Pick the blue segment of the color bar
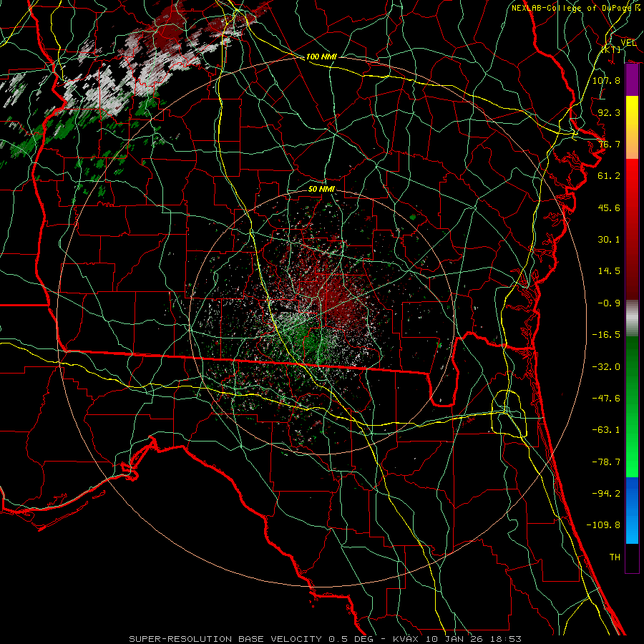644x644 pixels. [x=632, y=510]
